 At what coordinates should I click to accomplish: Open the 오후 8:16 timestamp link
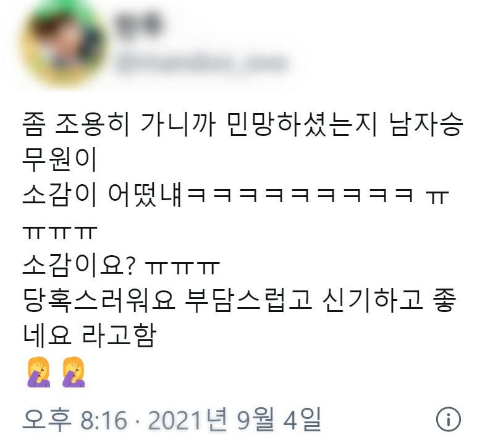pos(75,420)
